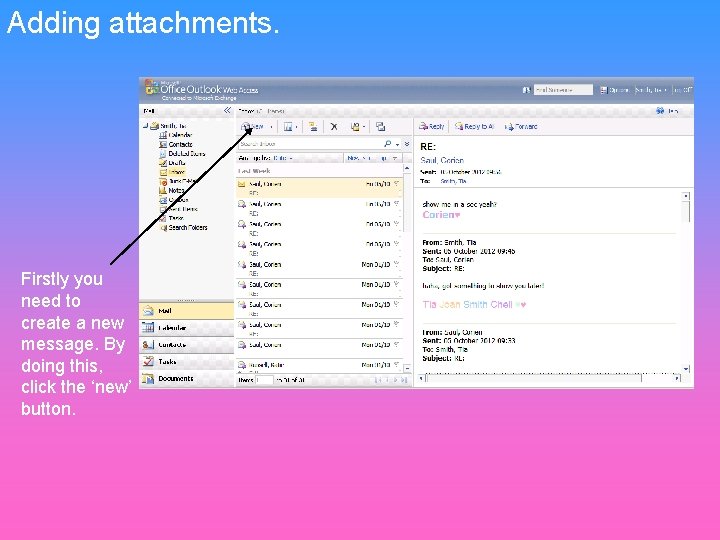Open the Options link

click(614, 90)
